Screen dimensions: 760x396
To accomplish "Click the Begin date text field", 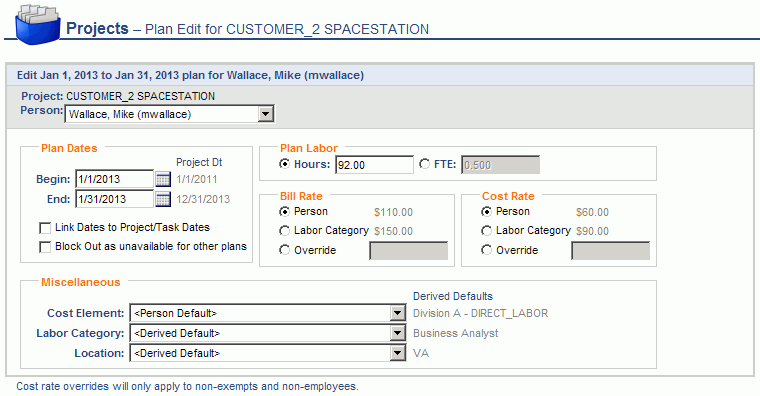I will pyautogui.click(x=114, y=179).
